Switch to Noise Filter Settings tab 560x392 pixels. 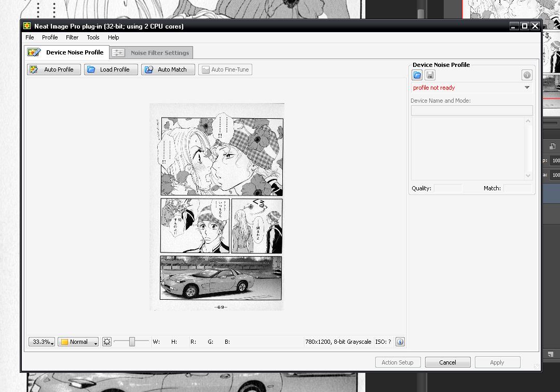(x=152, y=53)
